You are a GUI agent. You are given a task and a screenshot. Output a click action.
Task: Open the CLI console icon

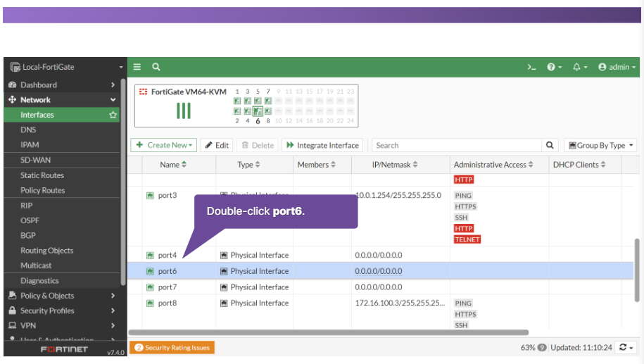[531, 67]
